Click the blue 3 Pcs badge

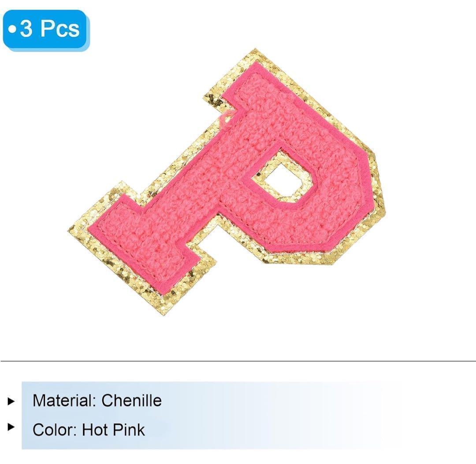[46, 30]
